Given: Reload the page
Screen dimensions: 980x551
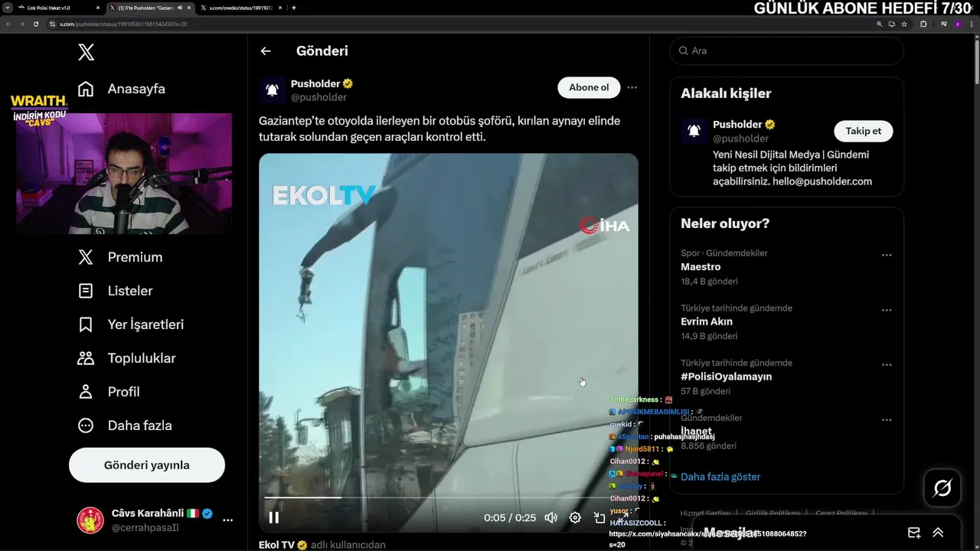Looking at the screenshot, I should [36, 24].
